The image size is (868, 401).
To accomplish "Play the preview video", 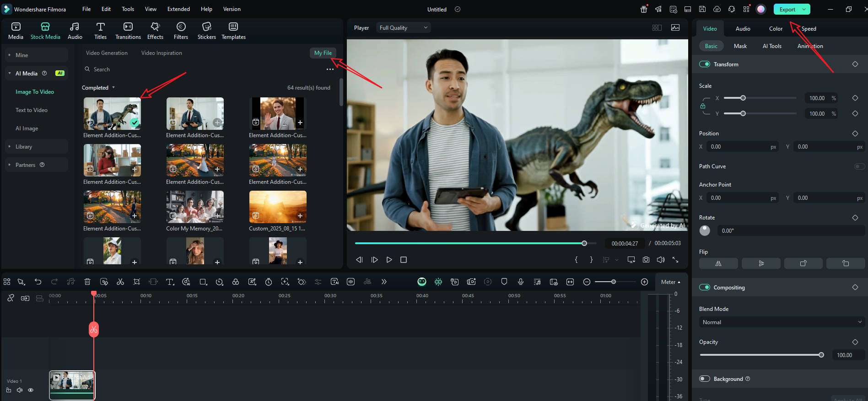I will (389, 260).
